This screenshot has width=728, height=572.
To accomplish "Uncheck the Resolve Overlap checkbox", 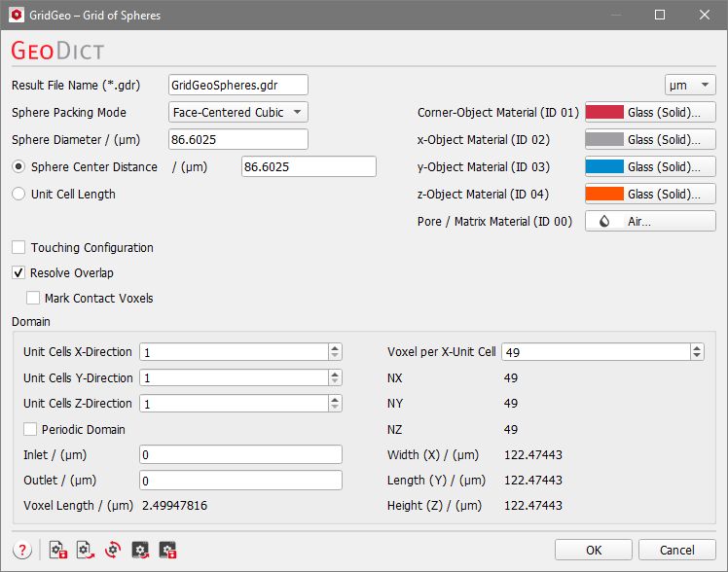I will coord(18,273).
